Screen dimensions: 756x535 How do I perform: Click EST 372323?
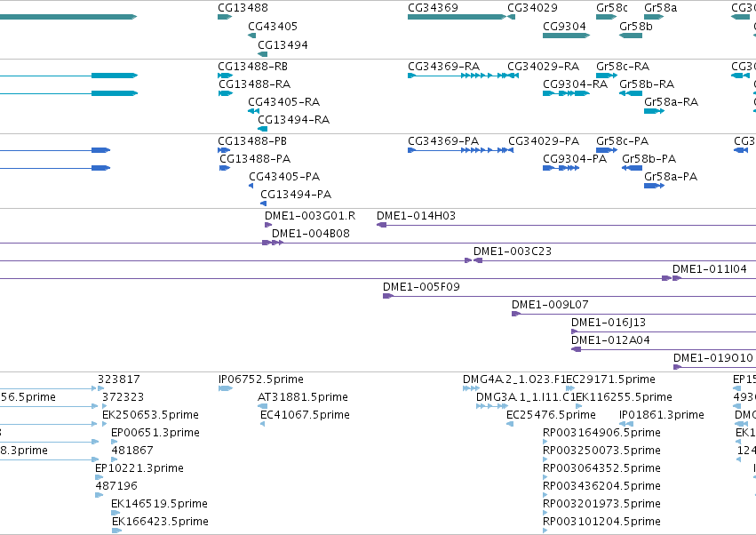coord(105,406)
